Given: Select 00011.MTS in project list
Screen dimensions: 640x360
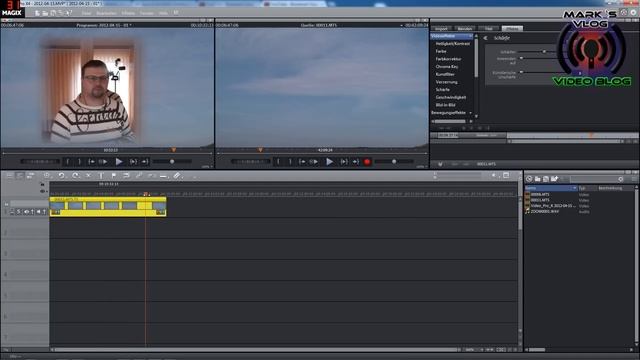Looking at the screenshot, I should [540, 200].
